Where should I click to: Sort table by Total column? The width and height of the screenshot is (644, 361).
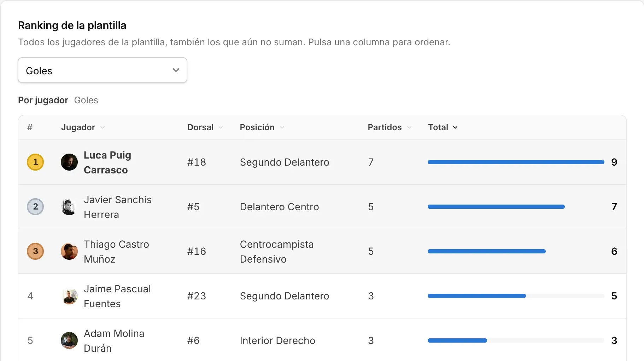[443, 127]
